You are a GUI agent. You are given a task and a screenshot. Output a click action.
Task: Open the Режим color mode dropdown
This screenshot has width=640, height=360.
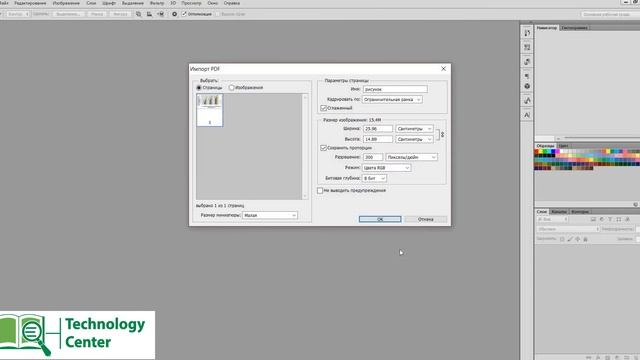pos(386,168)
